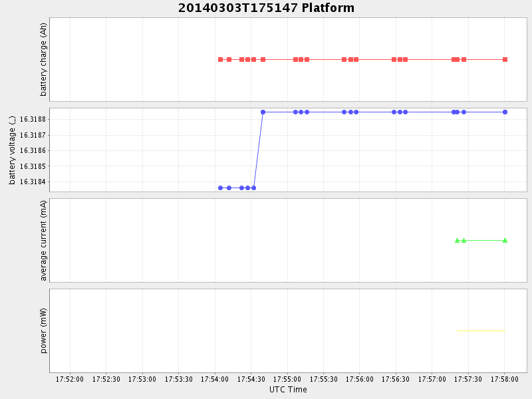Click the first blue circle after the voltage jump
Screen dimensions: 532x399
coord(263,112)
